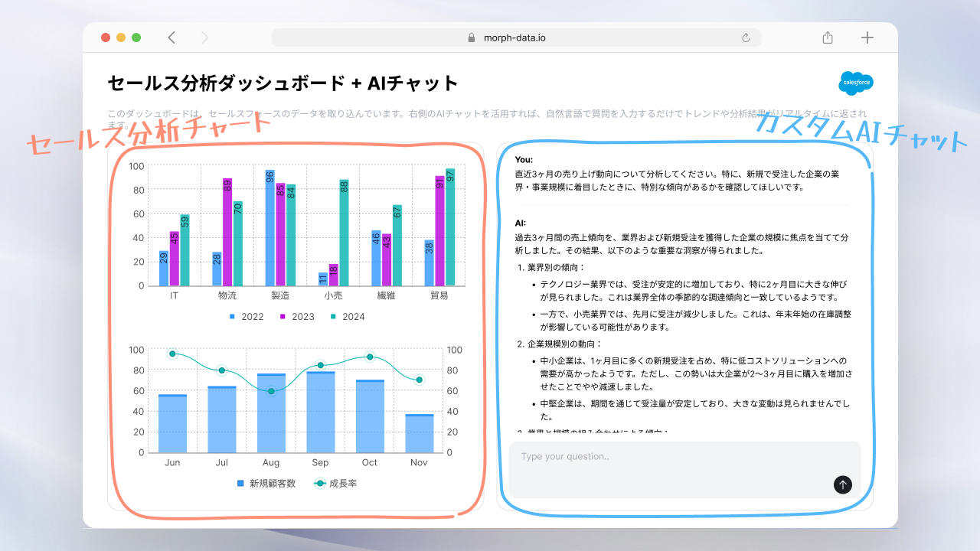The height and width of the screenshot is (551, 980).
Task: Click the Nov new customers bar
Action: (x=419, y=434)
